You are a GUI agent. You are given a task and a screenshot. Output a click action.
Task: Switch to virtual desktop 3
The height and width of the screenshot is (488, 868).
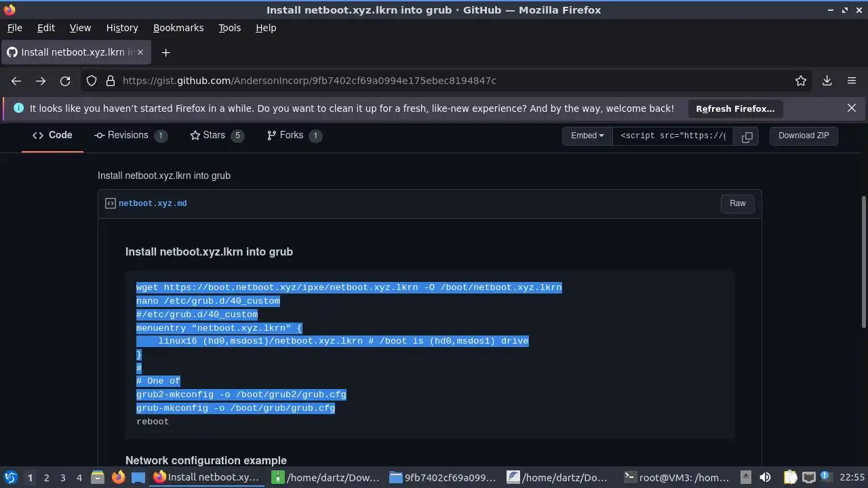pyautogui.click(x=62, y=477)
